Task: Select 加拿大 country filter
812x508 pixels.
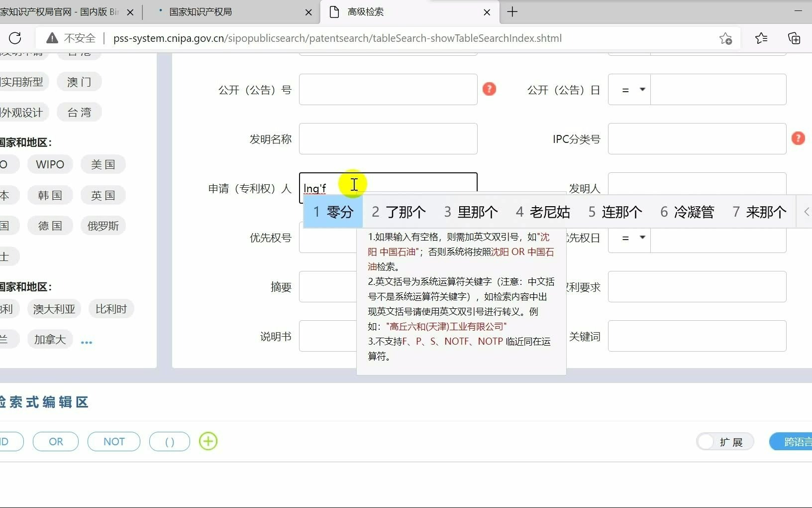Action: point(50,339)
